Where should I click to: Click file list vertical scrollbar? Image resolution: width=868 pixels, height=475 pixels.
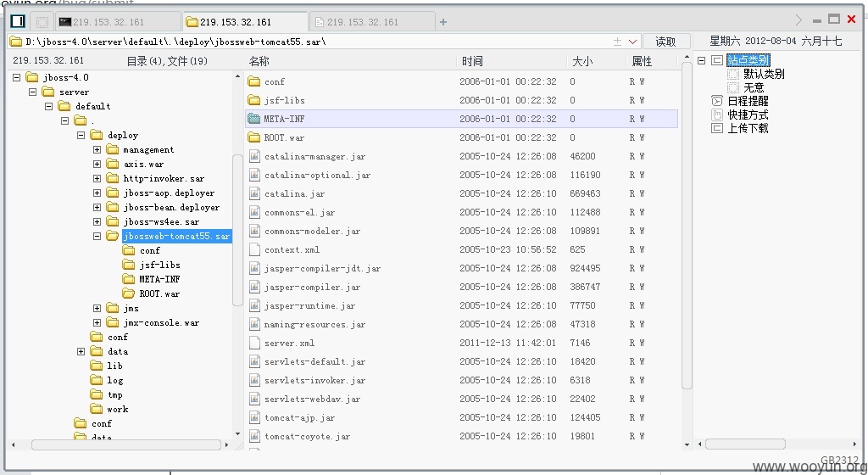pyautogui.click(x=687, y=226)
